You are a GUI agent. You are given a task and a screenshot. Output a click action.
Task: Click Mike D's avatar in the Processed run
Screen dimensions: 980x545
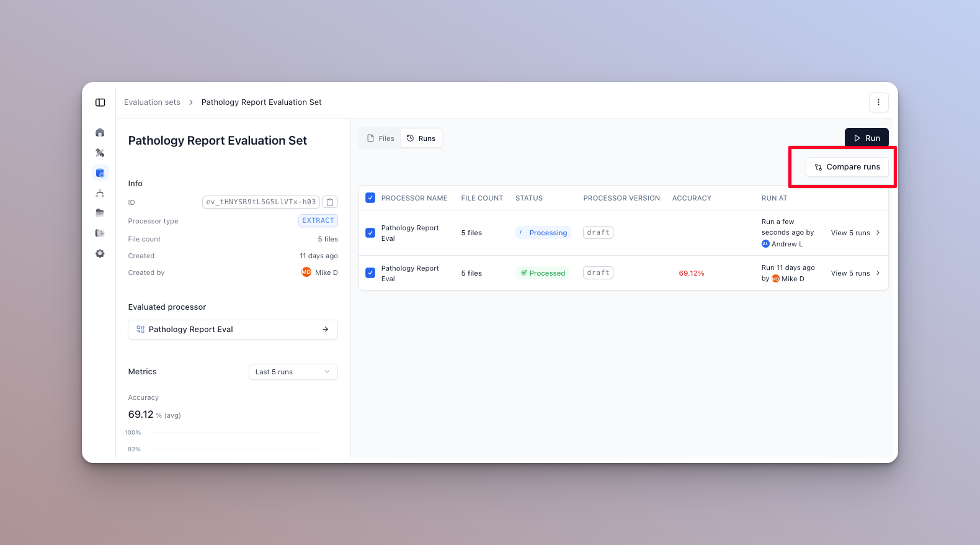point(775,279)
